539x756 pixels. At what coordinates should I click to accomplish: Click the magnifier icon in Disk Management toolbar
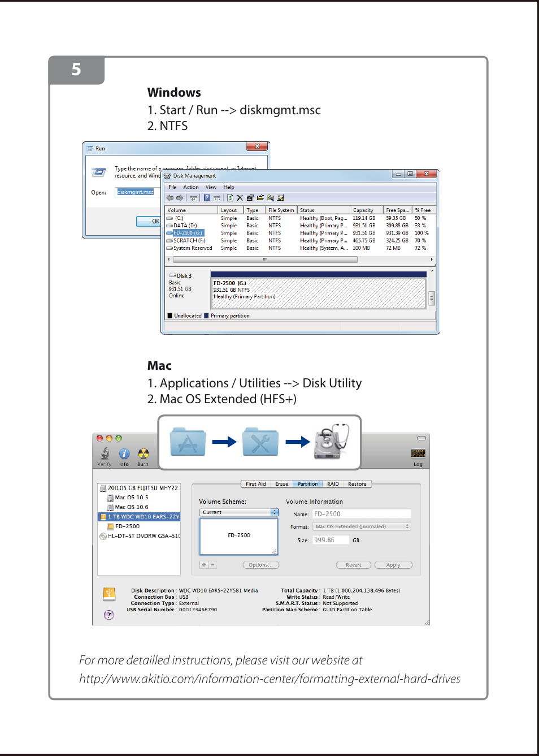point(271,198)
